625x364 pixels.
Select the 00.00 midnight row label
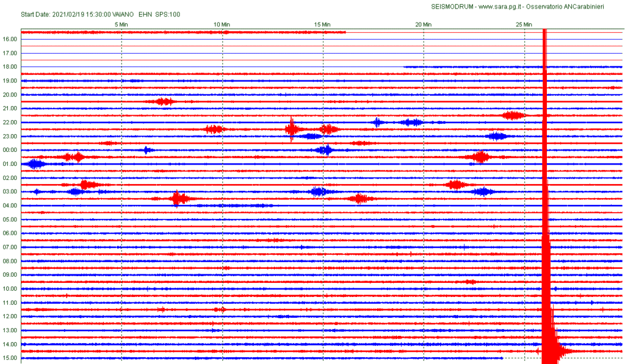10,150
